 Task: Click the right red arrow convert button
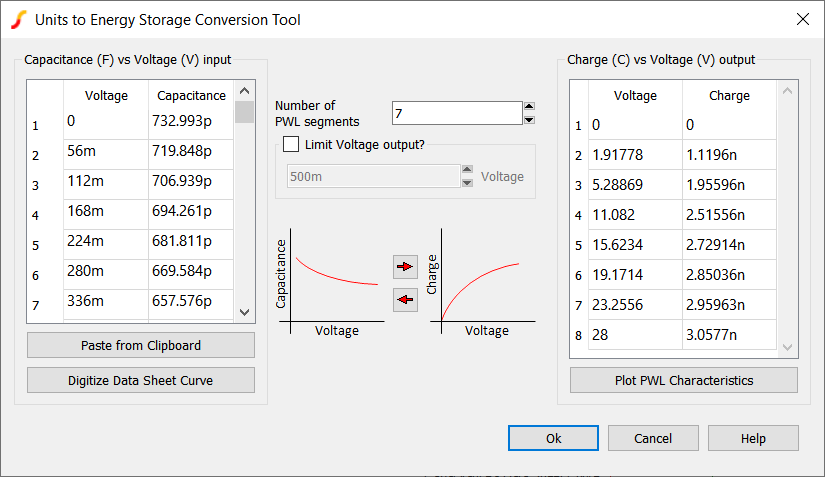point(405,267)
